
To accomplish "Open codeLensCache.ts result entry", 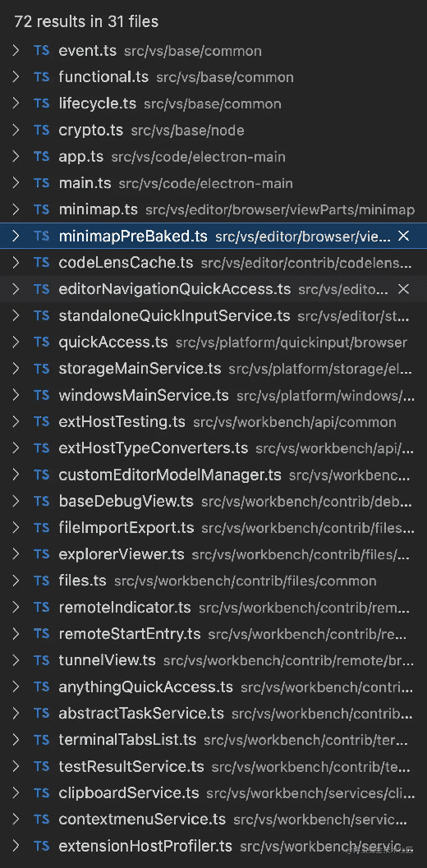I will [x=213, y=263].
